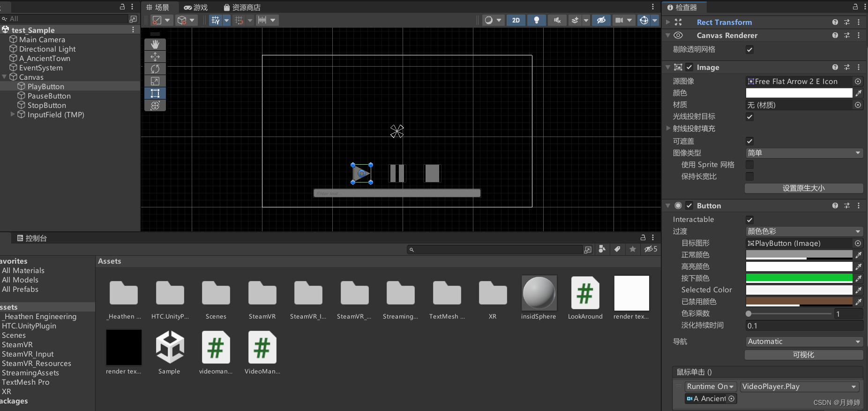This screenshot has height=411, width=868.
Task: Select the Hand view tool
Action: click(x=155, y=44)
